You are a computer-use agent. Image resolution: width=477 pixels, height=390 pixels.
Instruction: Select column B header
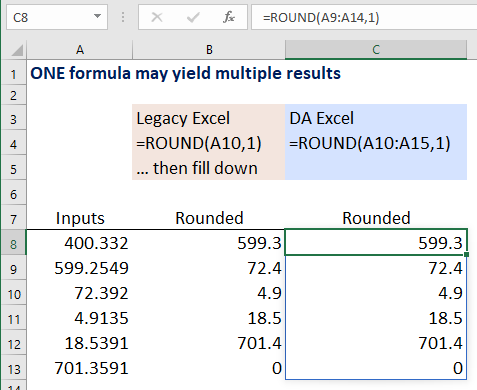pos(209,50)
